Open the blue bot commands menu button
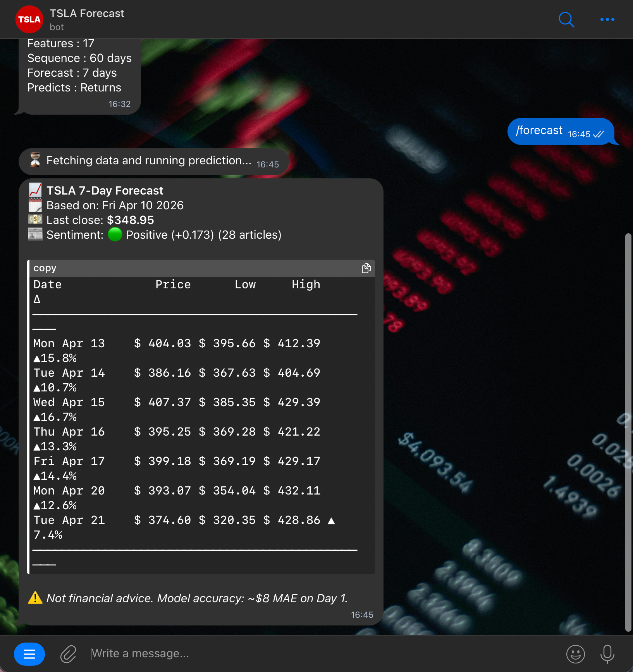Viewport: 633px width, 672px height. (x=29, y=654)
